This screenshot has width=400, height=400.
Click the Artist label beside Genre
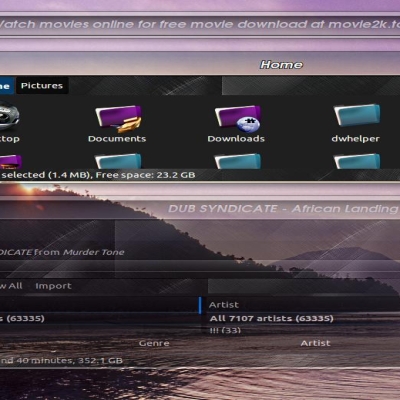[315, 343]
